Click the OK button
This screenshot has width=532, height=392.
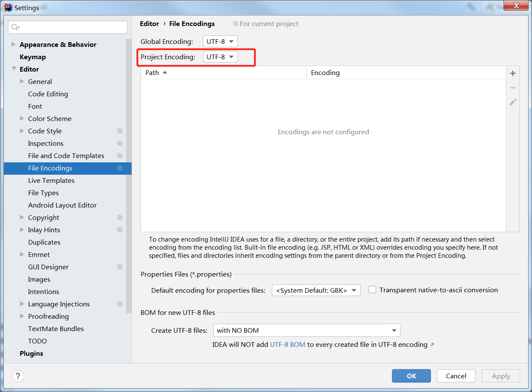tap(411, 376)
